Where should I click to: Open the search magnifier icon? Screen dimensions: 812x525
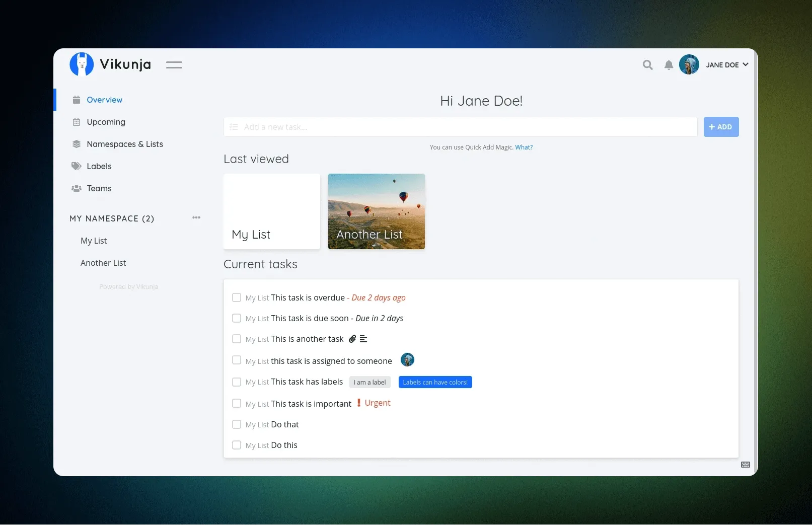(x=648, y=65)
